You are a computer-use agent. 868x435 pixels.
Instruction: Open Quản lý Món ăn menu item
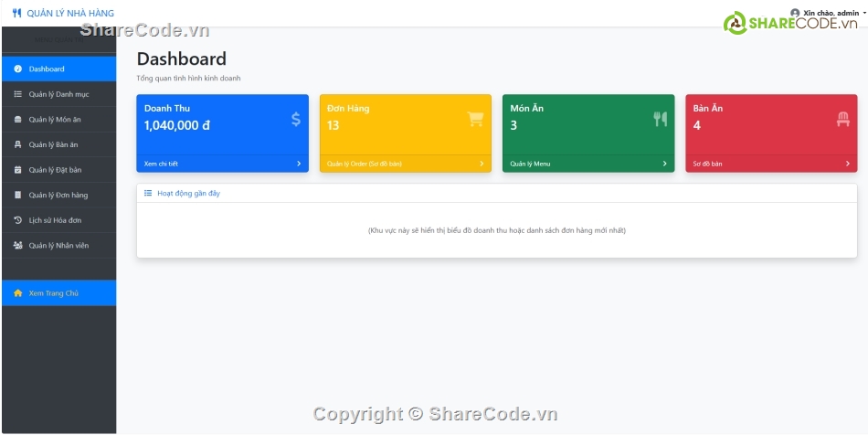(58, 120)
